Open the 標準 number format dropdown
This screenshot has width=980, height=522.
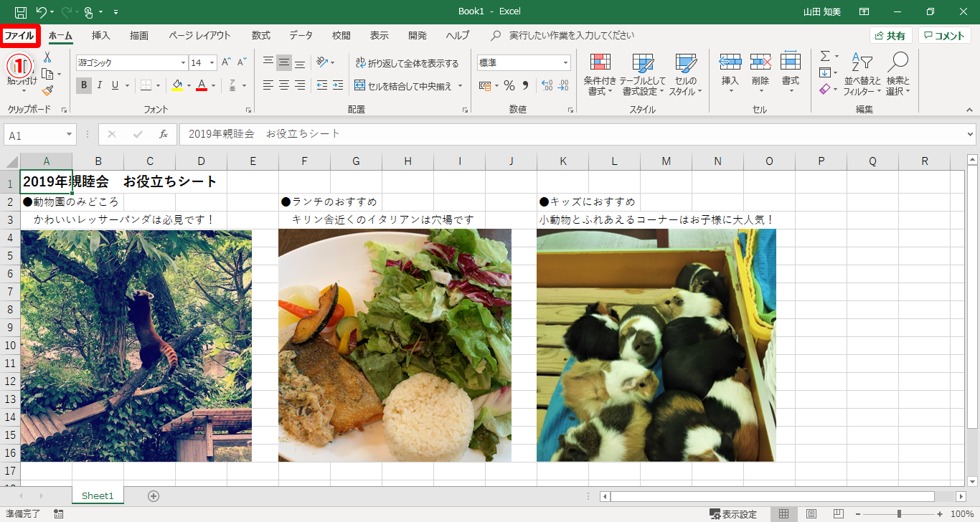pos(566,63)
